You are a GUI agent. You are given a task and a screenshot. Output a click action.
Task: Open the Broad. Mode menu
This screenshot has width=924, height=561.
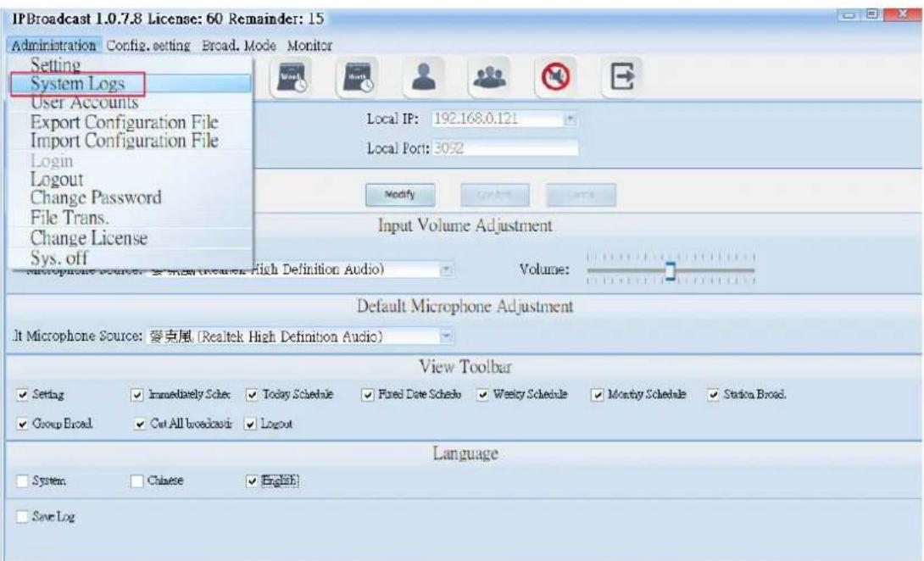239,46
